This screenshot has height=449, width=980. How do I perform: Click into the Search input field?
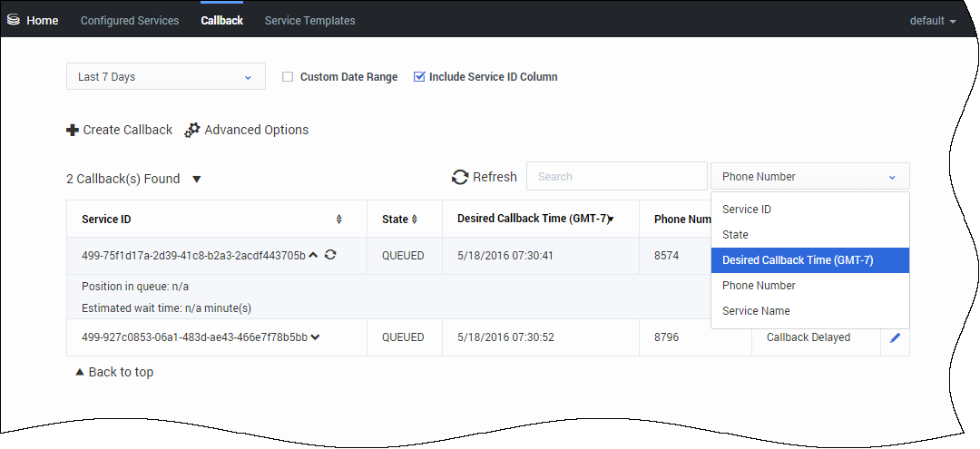[616, 177]
